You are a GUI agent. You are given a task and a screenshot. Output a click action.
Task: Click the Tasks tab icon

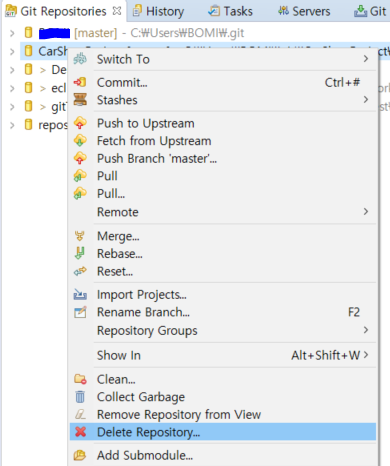[x=214, y=11]
